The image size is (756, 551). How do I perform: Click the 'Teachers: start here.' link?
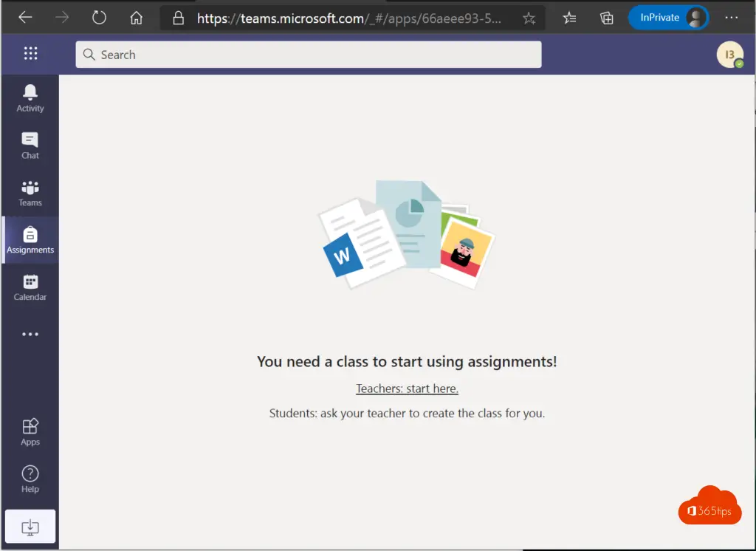(x=407, y=389)
